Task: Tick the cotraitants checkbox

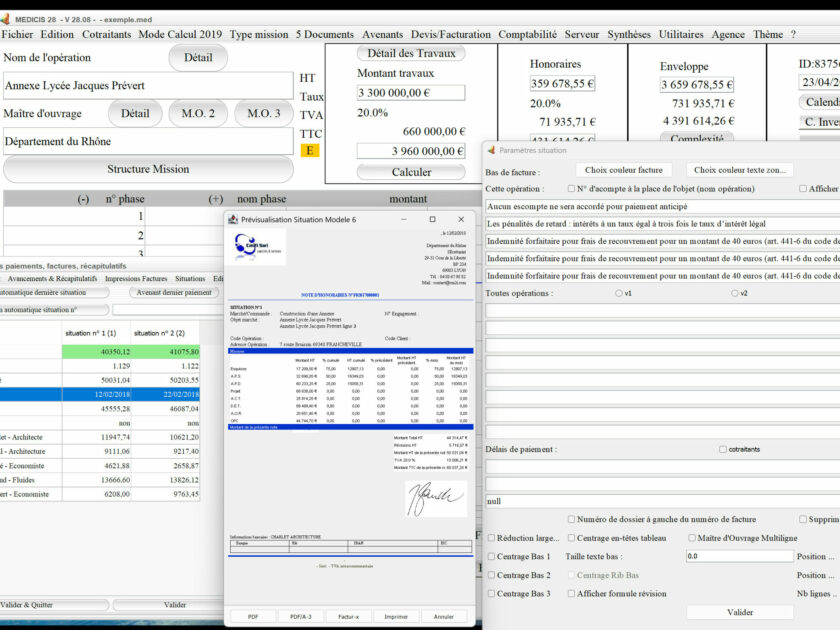Action: 723,449
